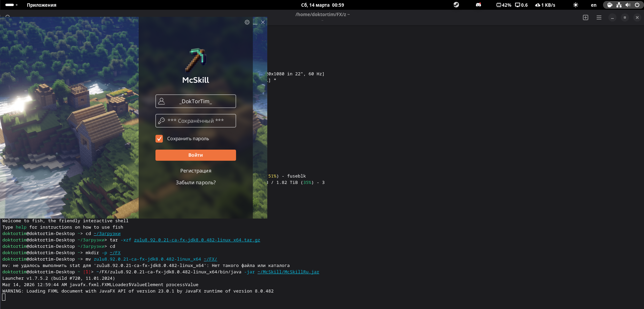Click the 'Welcome to fish' greeting line
This screenshot has height=309, width=644.
click(x=65, y=221)
